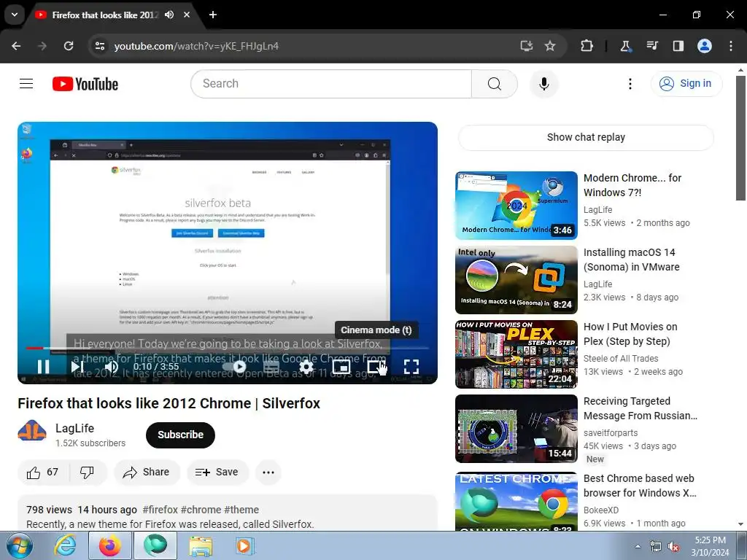Select the Firefox that looks like 2012 tab

pos(105,15)
